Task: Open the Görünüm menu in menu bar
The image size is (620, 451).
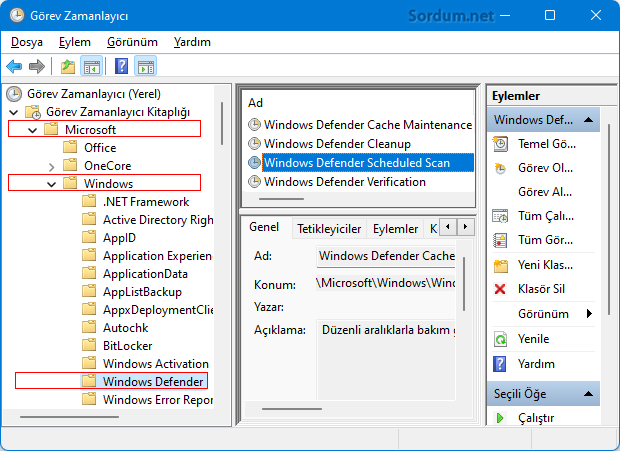Action: 132,42
